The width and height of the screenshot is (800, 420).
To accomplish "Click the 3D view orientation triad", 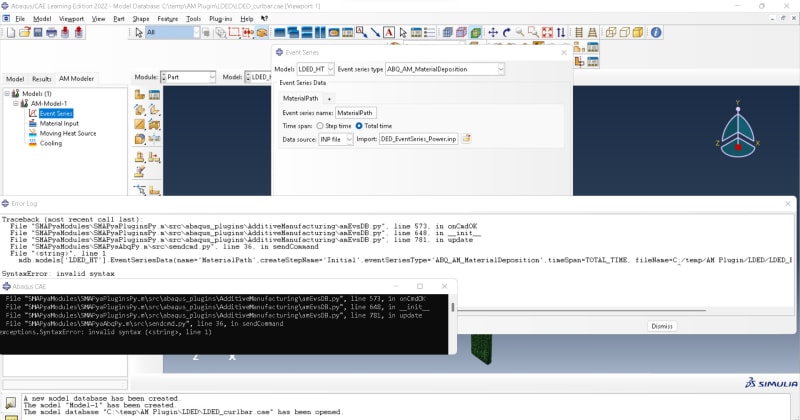I will [737, 130].
